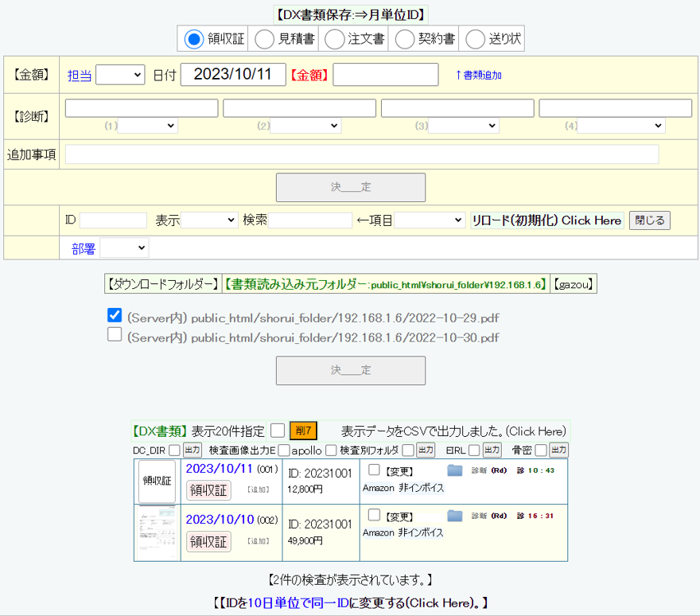The height and width of the screenshot is (616, 700).
Task: Uncheck the 2022-10-29.pdf file checkbox
Action: pos(115,315)
